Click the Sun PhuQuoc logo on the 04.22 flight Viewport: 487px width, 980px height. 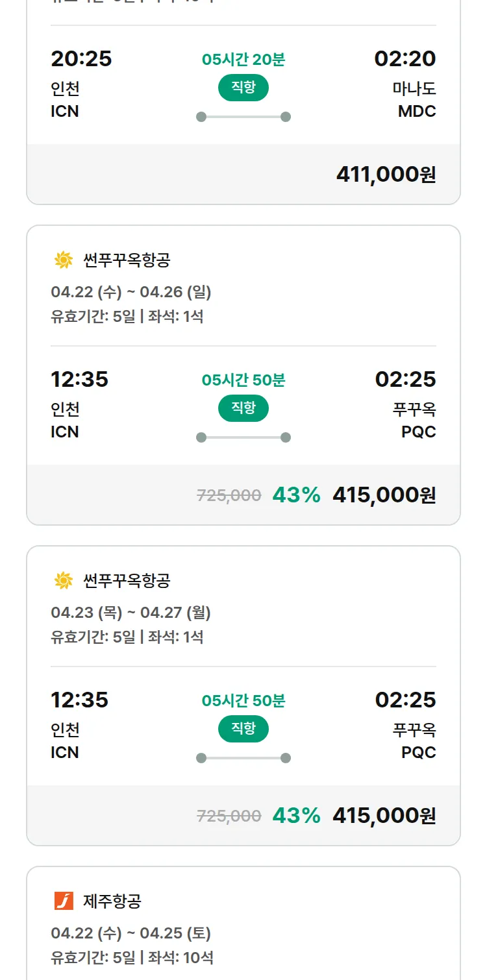(64, 261)
